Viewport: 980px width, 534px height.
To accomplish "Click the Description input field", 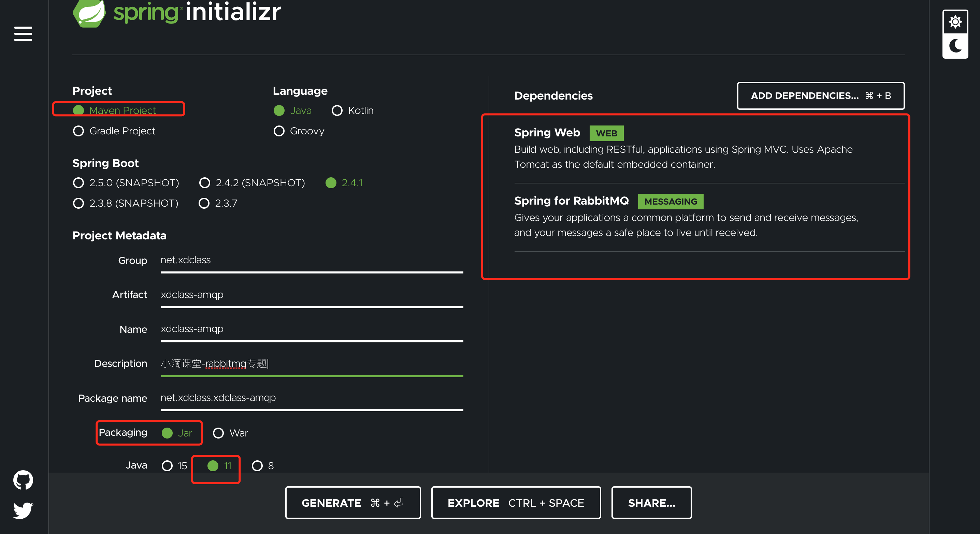I will [312, 364].
